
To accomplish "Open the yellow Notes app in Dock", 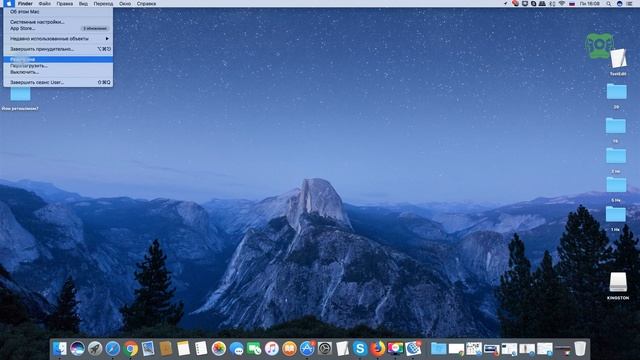I will (x=183, y=349).
